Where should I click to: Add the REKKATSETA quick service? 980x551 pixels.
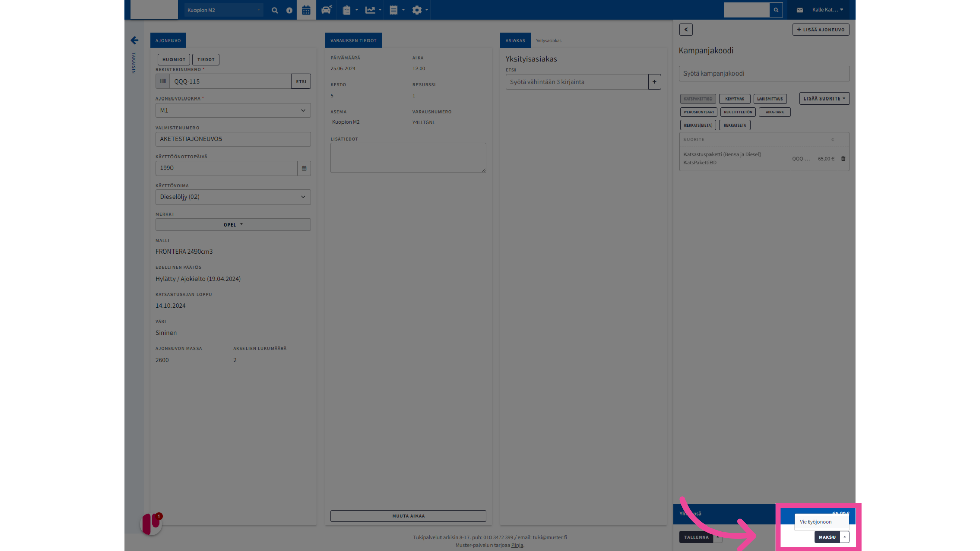coord(734,125)
